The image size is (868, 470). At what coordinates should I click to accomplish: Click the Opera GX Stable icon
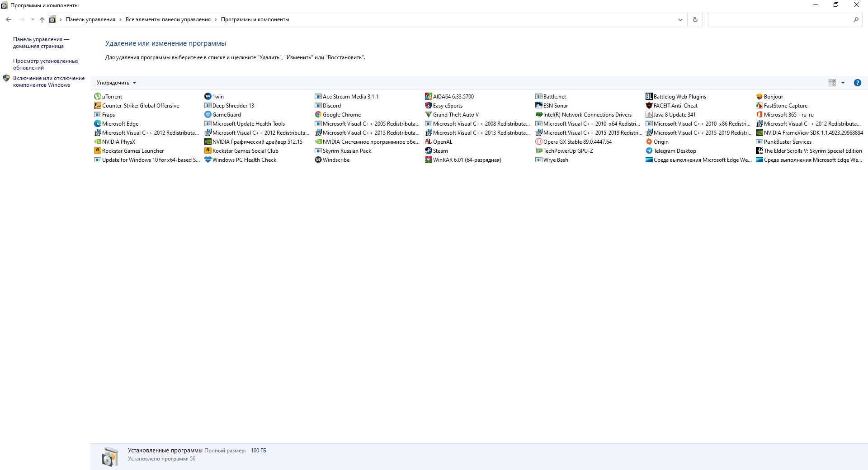pos(538,142)
